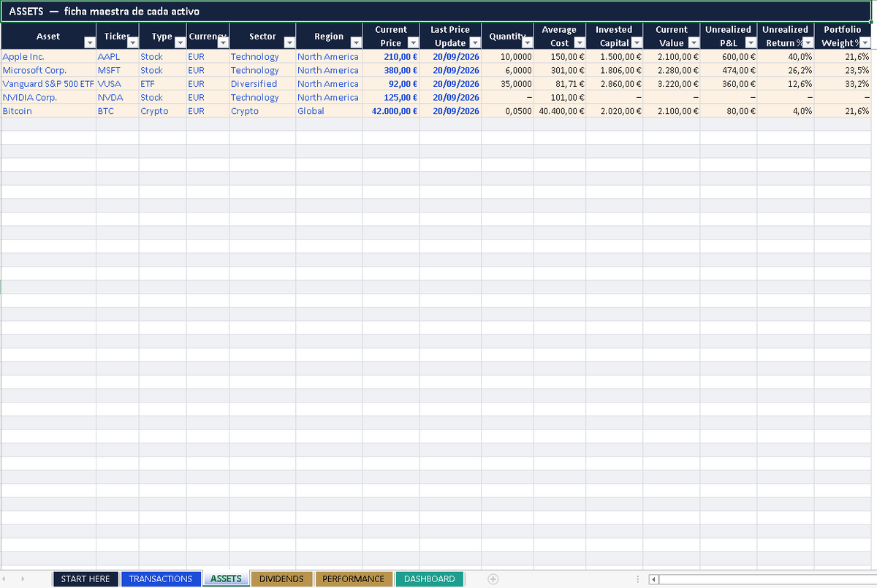Select the Crypto type cell for Bitcoin
The width and height of the screenshot is (877, 588).
coord(163,111)
